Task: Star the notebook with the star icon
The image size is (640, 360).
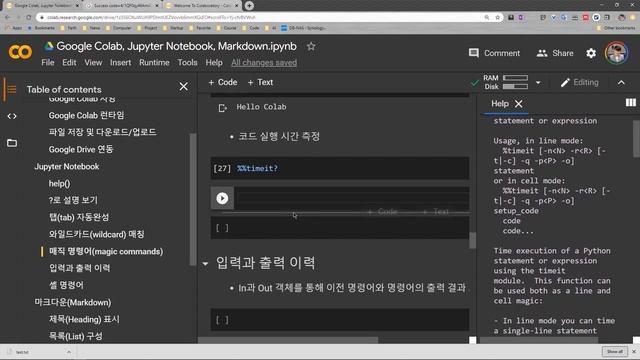Action: [x=311, y=47]
